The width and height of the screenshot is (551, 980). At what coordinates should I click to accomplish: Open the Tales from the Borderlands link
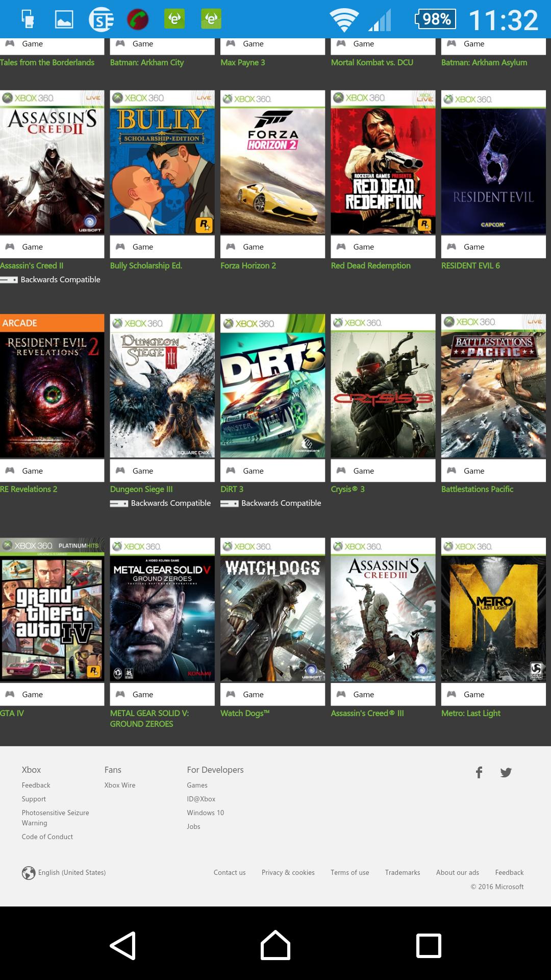(47, 62)
